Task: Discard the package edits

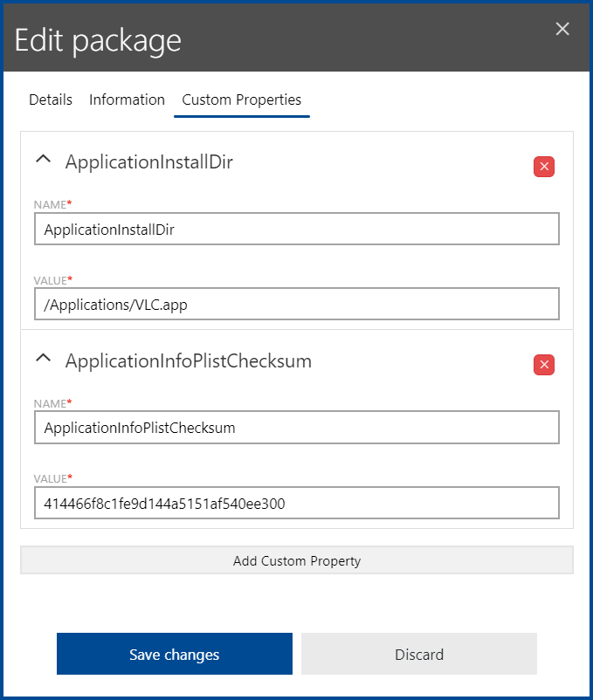Action: (419, 655)
